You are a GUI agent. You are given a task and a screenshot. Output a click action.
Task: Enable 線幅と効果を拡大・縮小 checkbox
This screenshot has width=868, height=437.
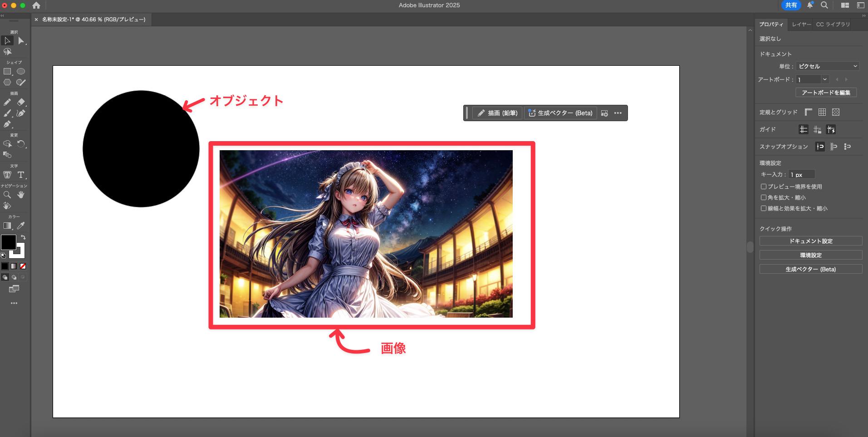(764, 208)
